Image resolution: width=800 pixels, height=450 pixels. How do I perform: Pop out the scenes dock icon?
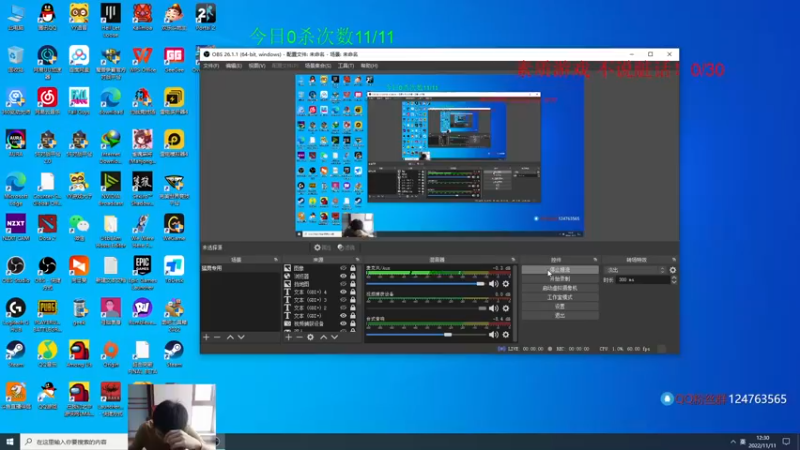276,260
